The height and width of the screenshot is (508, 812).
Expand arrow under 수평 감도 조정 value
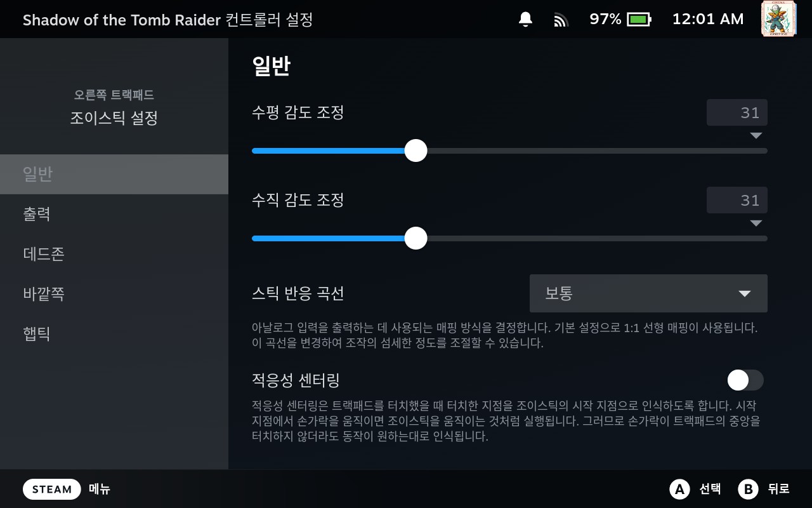coord(756,136)
